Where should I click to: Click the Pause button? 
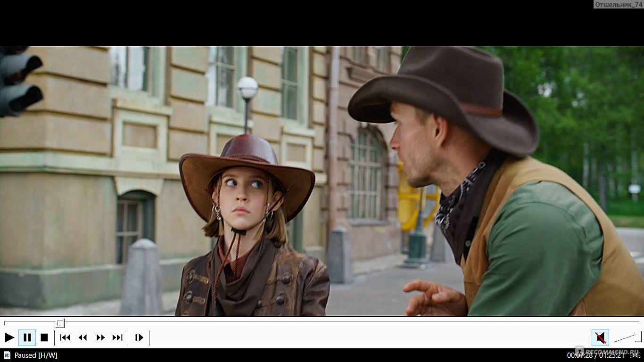point(27,337)
